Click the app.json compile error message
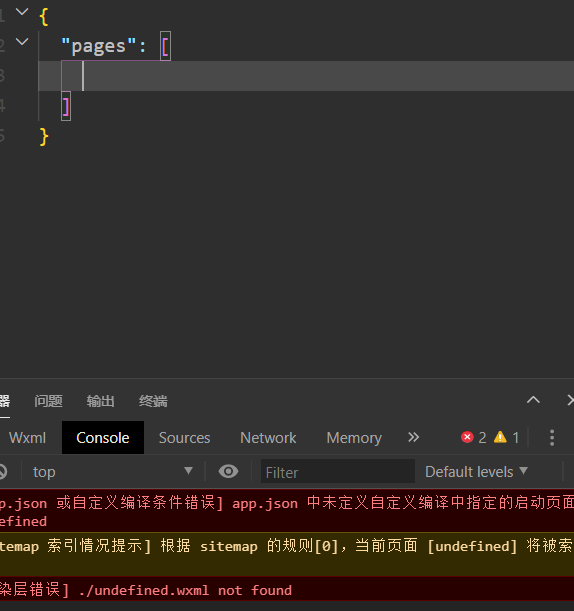The height and width of the screenshot is (611, 574). coord(287,511)
